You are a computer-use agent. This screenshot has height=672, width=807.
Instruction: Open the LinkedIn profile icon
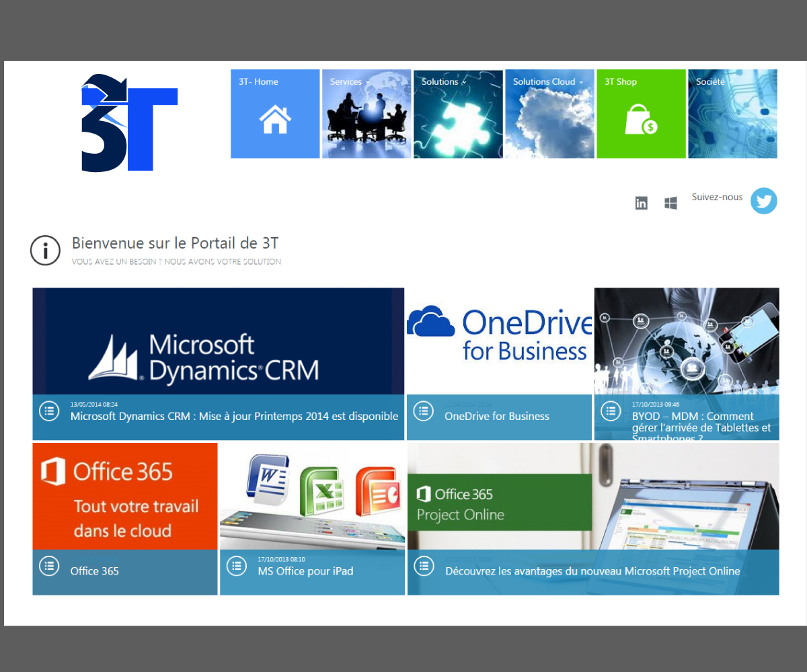click(x=642, y=203)
